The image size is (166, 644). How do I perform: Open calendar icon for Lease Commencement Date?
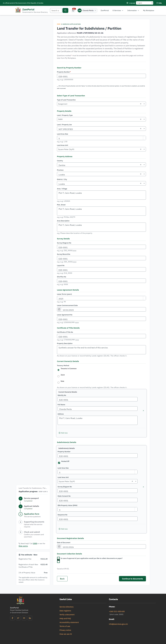pyautogui.click(x=59, y=309)
